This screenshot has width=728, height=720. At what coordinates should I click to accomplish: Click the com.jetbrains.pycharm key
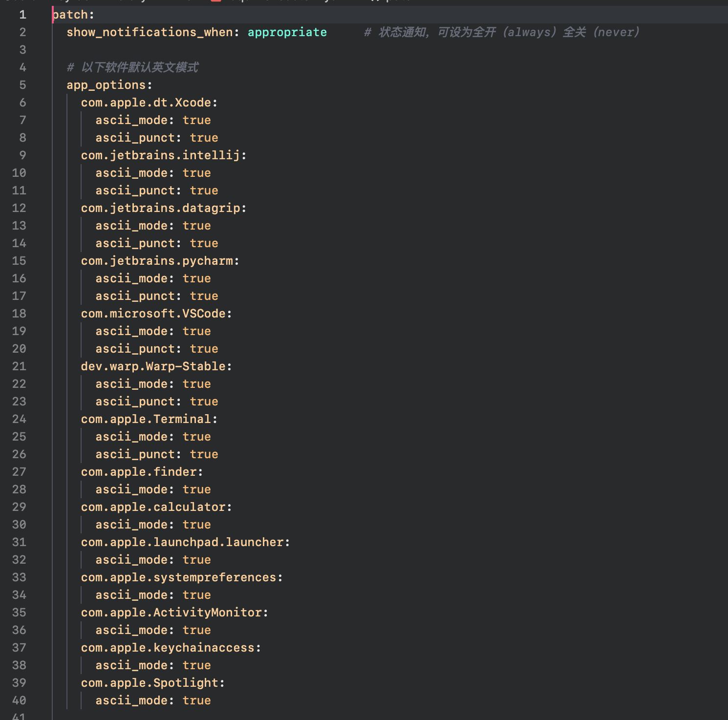coord(160,261)
